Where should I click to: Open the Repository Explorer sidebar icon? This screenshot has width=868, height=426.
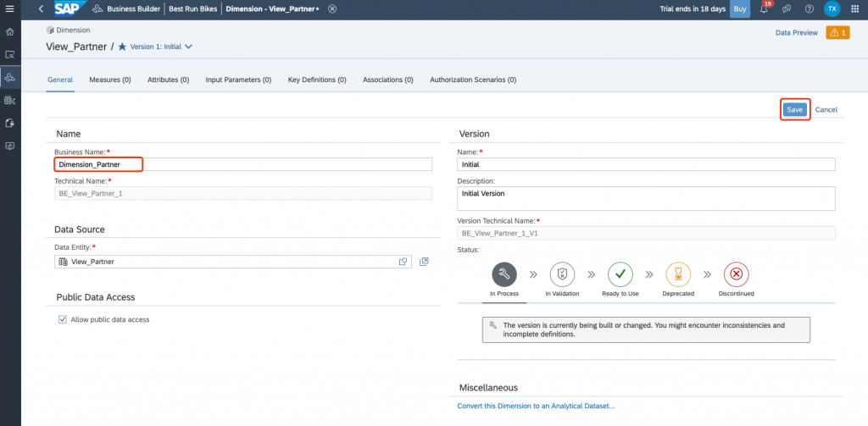coord(9,54)
